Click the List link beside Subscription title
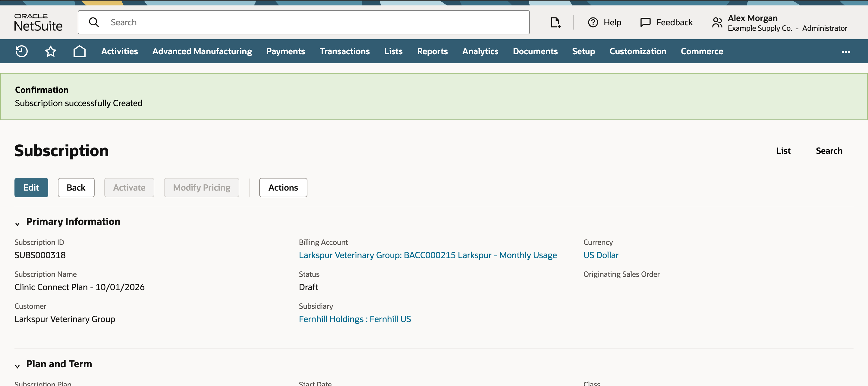868x386 pixels. [x=783, y=151]
